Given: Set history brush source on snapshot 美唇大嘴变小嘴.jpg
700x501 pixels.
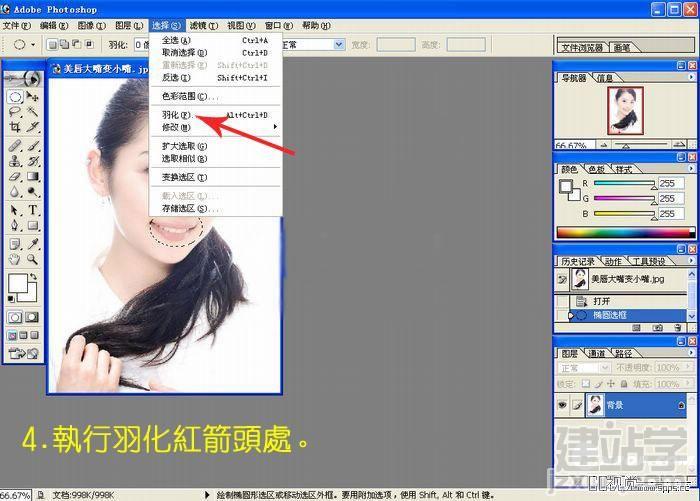Looking at the screenshot, I should click(x=562, y=280).
